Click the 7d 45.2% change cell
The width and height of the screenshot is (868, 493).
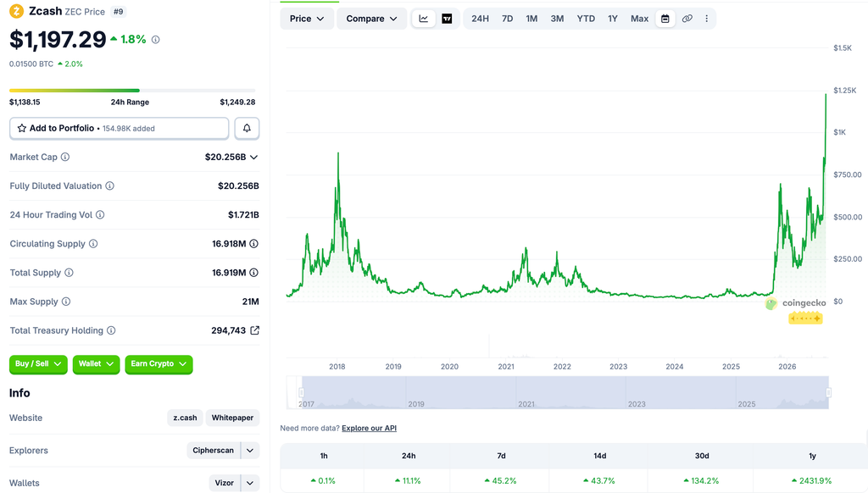501,481
